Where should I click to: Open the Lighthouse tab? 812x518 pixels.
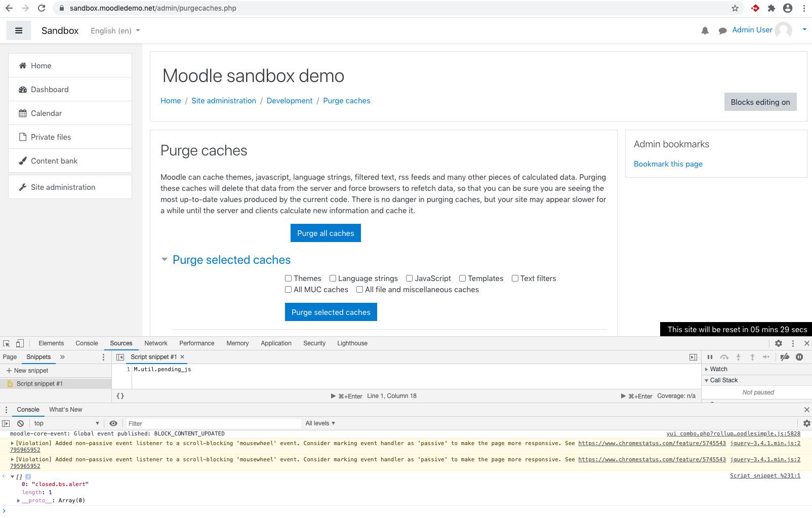(352, 343)
